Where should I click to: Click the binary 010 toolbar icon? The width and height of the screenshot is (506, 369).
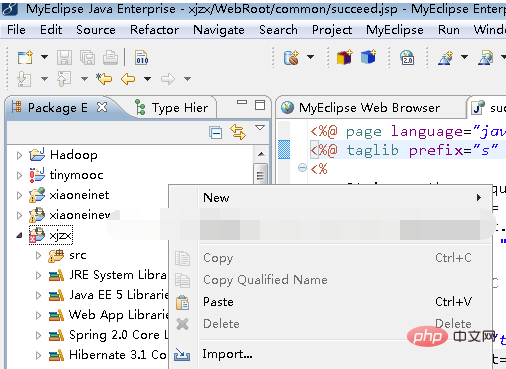(142, 57)
